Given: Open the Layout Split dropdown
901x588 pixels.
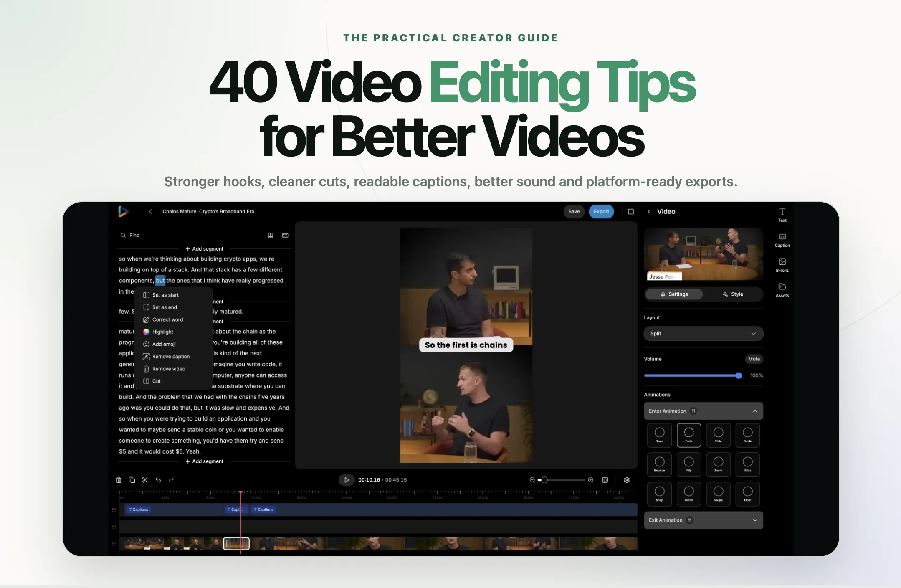Looking at the screenshot, I should tap(704, 334).
